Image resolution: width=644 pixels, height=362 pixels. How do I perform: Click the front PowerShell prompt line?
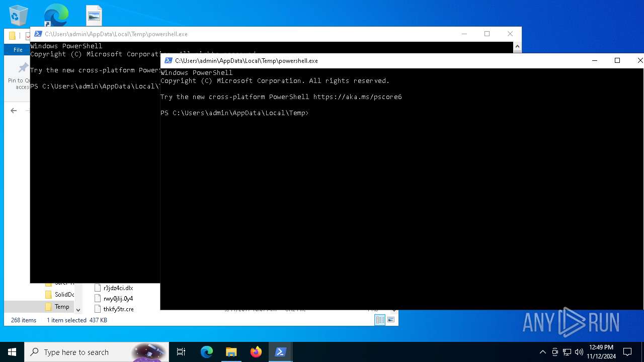coord(234,113)
